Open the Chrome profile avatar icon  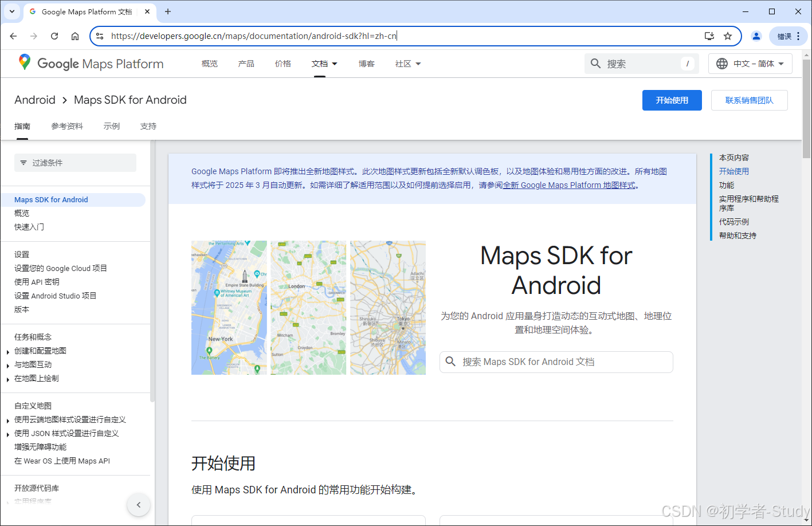tap(756, 36)
